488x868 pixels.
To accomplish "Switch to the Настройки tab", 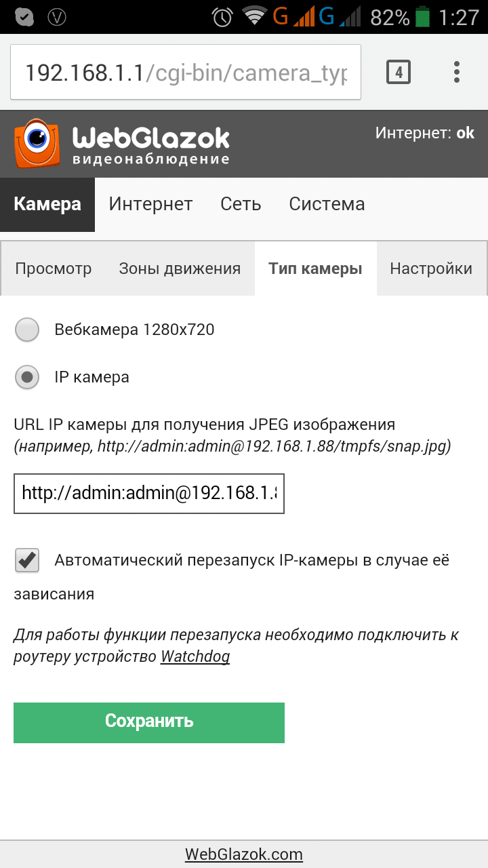I will point(432,269).
